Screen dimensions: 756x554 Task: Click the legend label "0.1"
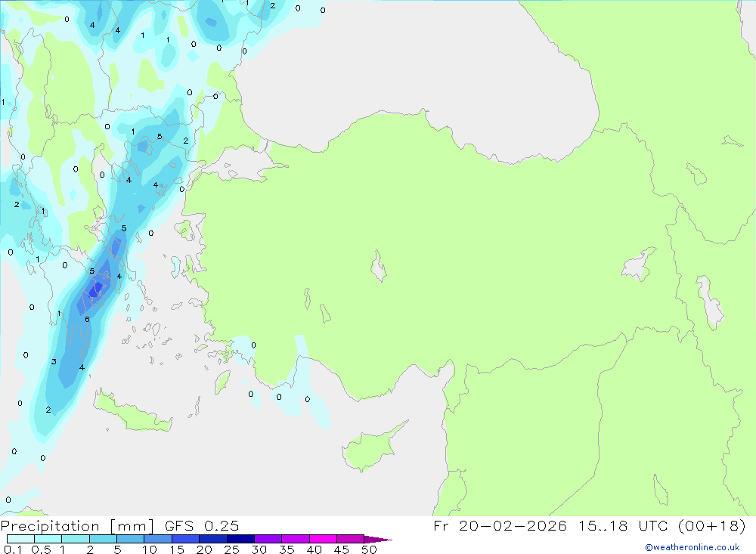click(x=13, y=549)
